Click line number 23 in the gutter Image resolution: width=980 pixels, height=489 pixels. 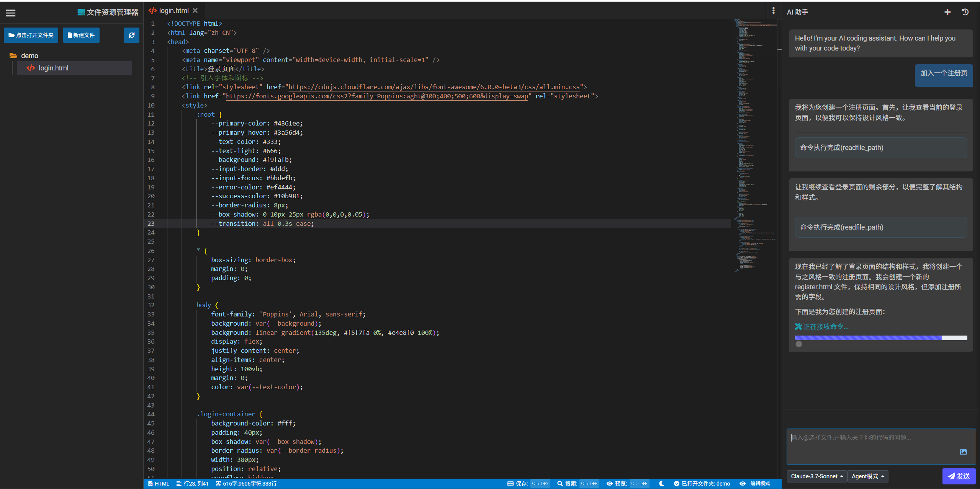[151, 224]
